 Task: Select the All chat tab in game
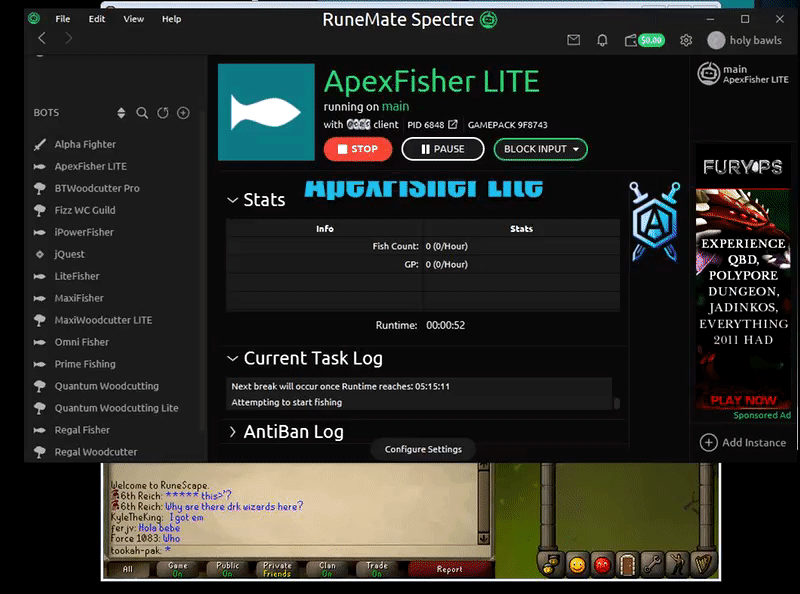[x=127, y=569]
